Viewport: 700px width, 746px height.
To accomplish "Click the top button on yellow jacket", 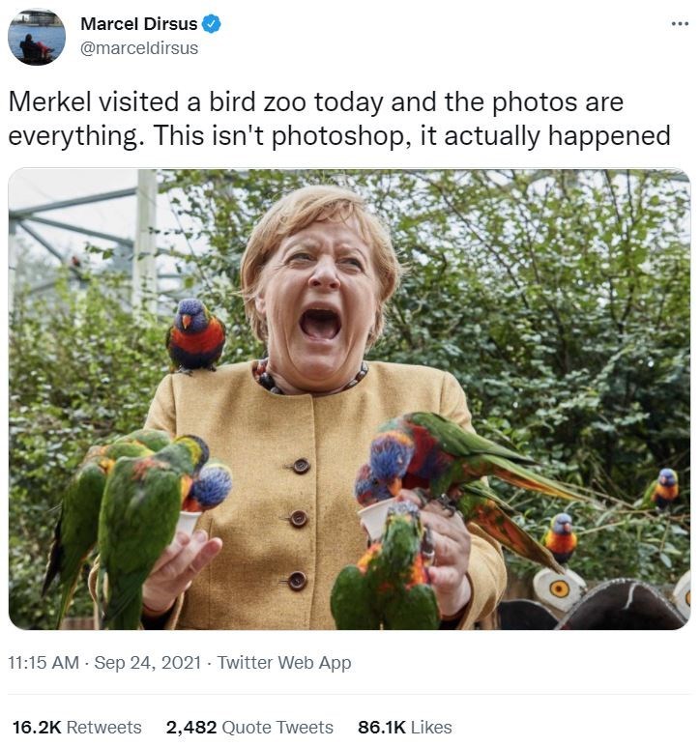I will [301, 466].
